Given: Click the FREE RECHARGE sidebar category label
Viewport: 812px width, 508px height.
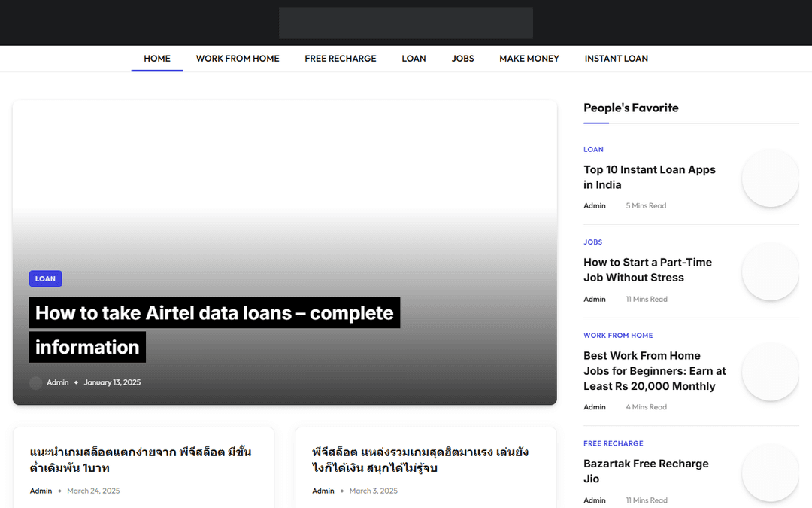Looking at the screenshot, I should pos(614,443).
